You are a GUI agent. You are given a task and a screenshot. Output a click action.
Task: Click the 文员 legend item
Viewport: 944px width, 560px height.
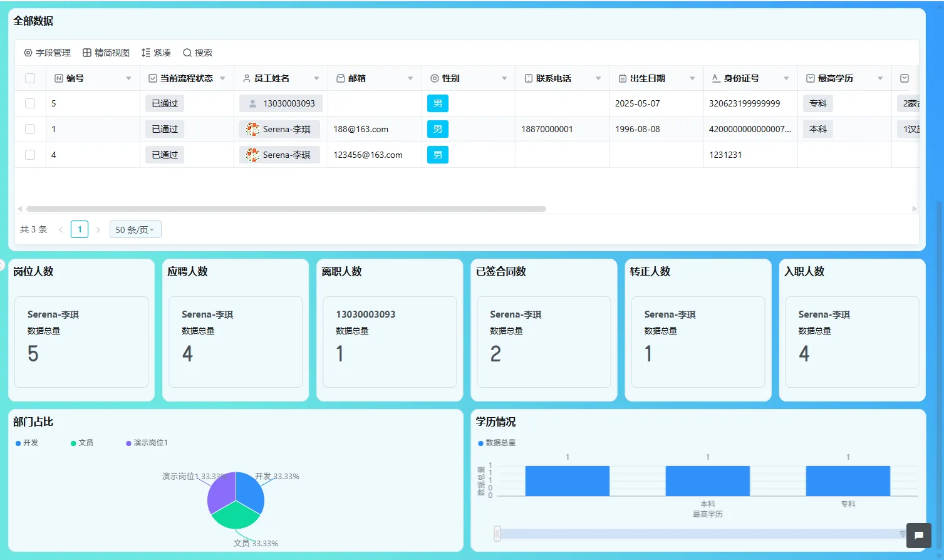tap(82, 442)
